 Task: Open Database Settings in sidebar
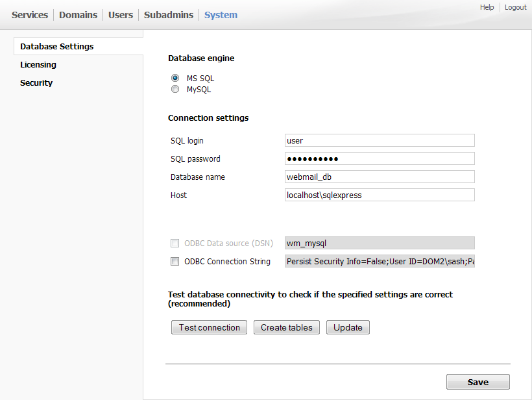(x=57, y=47)
